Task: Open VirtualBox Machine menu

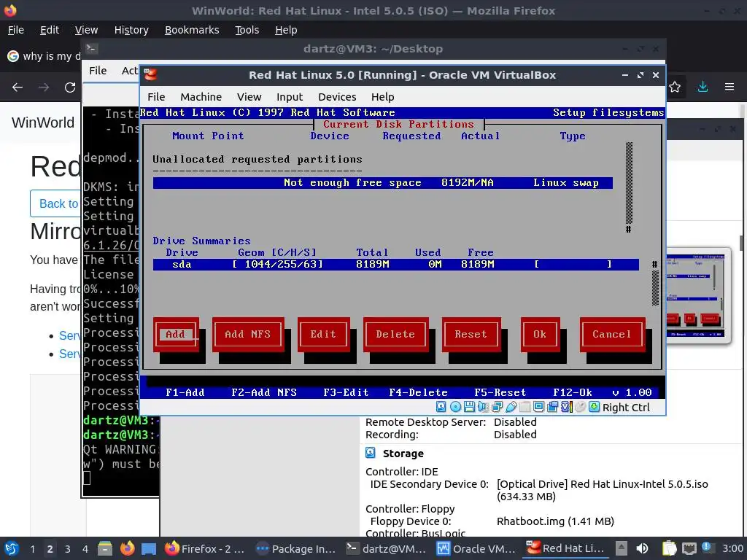Action: pyautogui.click(x=201, y=97)
